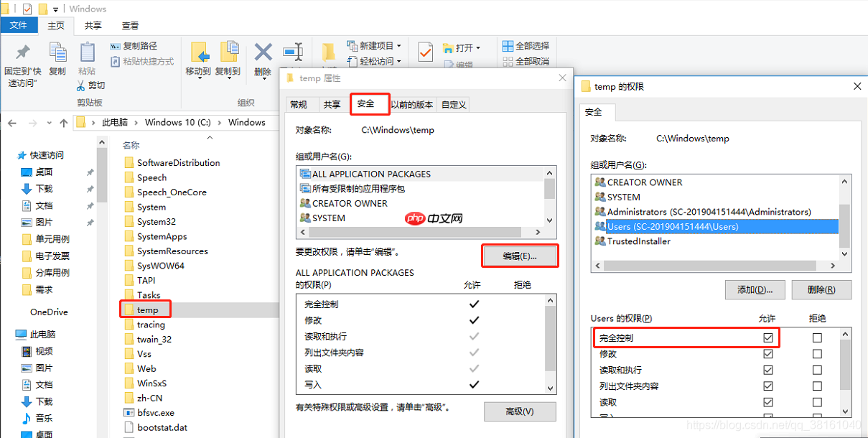Switch to the 查看 (View) ribbon tab

(130, 25)
